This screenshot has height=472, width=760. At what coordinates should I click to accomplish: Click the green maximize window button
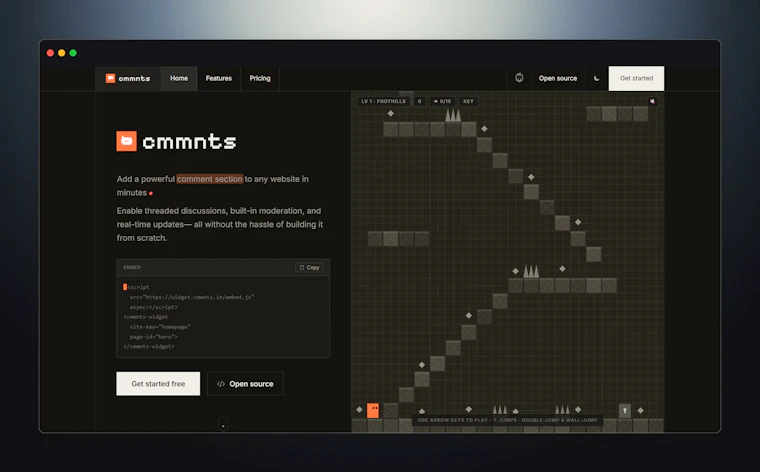[73, 53]
